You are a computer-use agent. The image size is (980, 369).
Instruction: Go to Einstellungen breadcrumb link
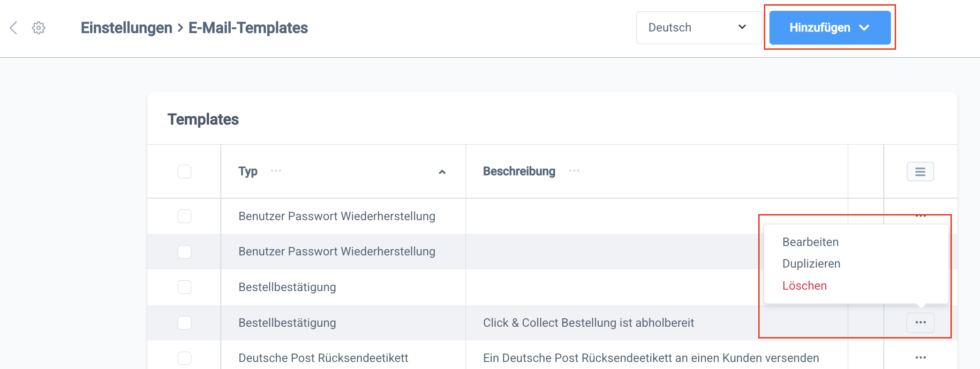pyautogui.click(x=126, y=28)
